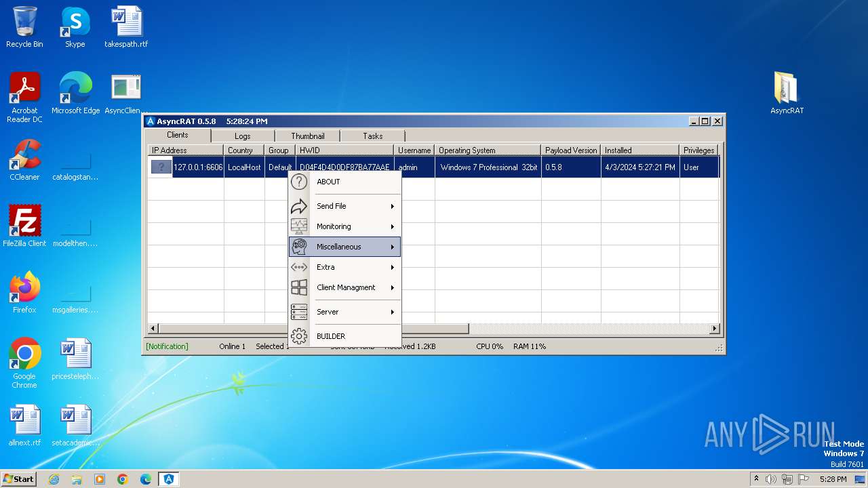
Task: Open CCleaner desktop shortcut
Action: click(x=24, y=160)
